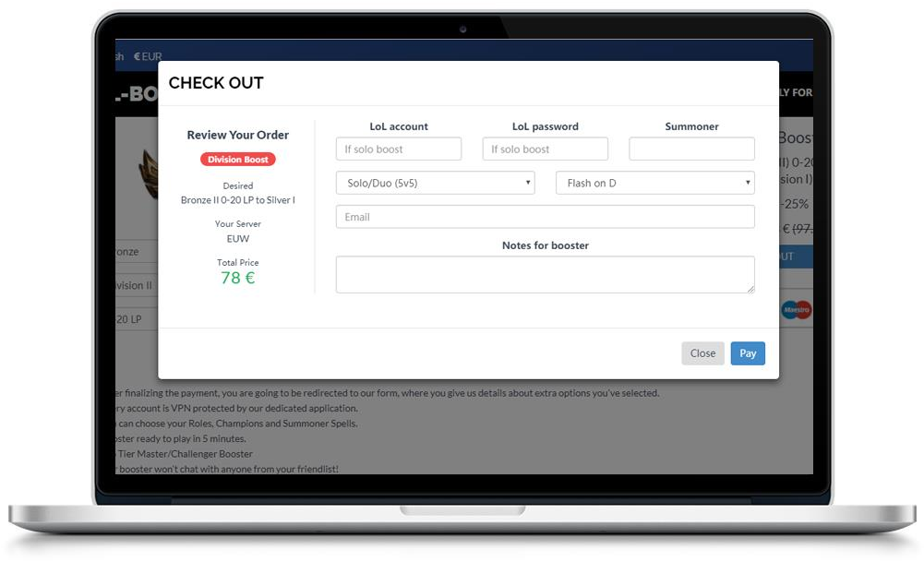This screenshot has width=924, height=561.
Task: Click the green 78 € total price
Action: click(237, 278)
